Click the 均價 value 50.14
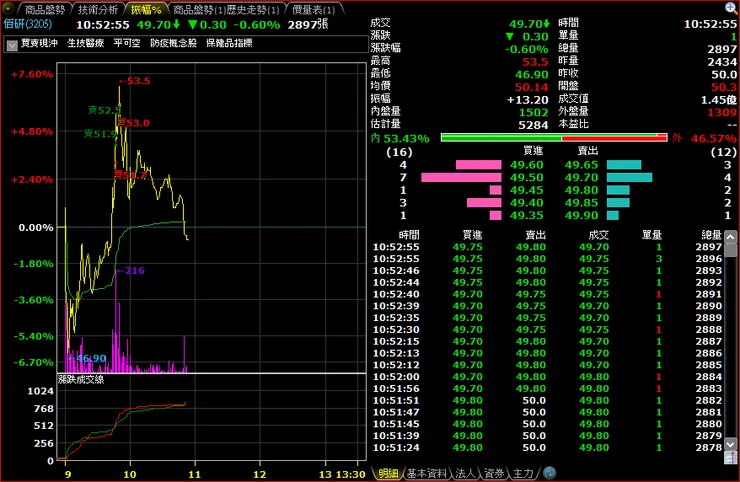740x482 pixels. coord(532,87)
